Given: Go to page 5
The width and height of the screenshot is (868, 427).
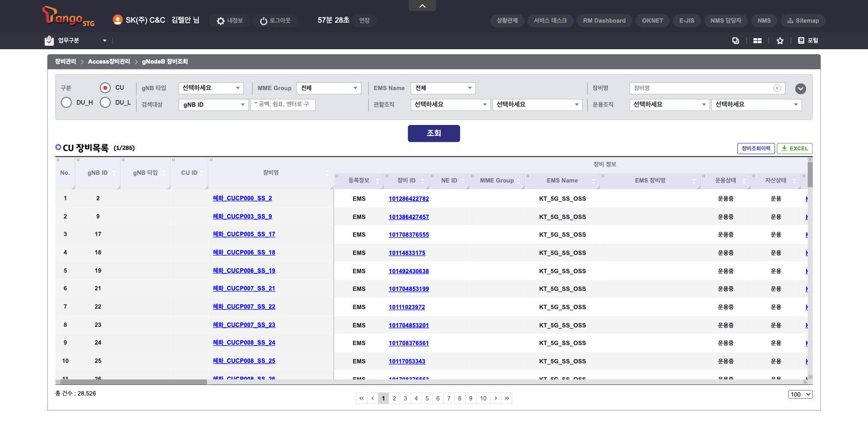Looking at the screenshot, I should (x=427, y=398).
